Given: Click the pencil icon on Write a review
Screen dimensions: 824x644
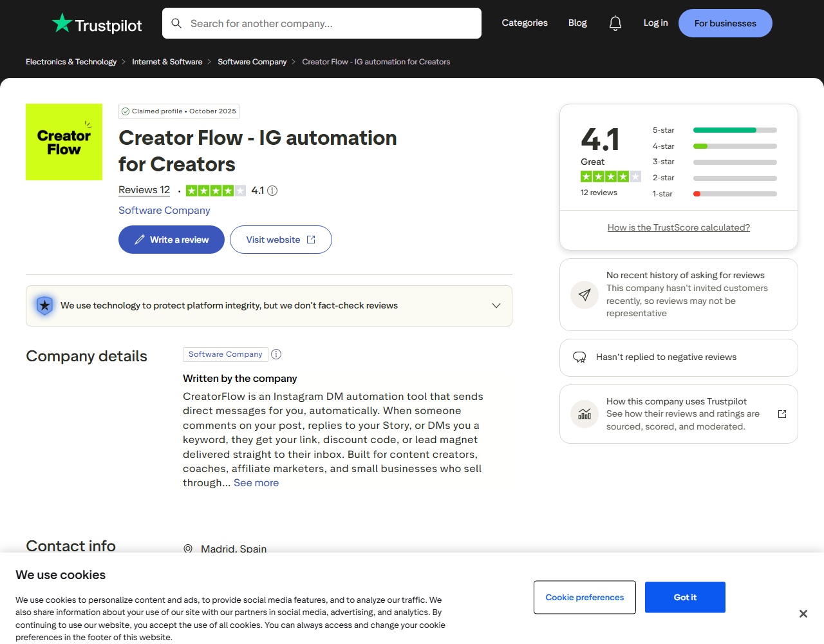Looking at the screenshot, I should (140, 240).
